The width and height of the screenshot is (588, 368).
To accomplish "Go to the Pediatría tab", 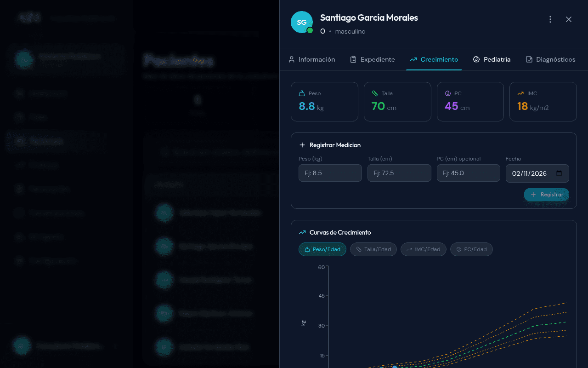I will (492, 59).
